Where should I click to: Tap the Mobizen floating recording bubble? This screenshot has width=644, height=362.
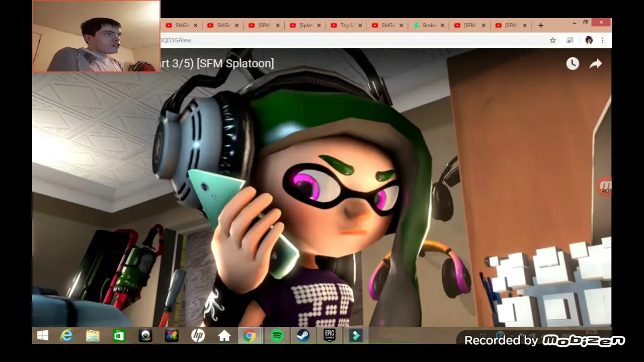click(605, 187)
